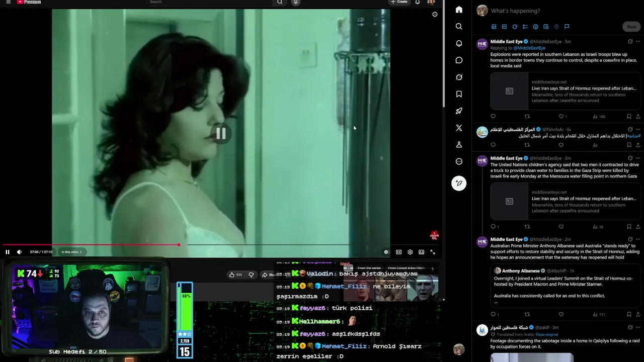
Task: Open More options on the @paldf tweet
Action: point(638,327)
